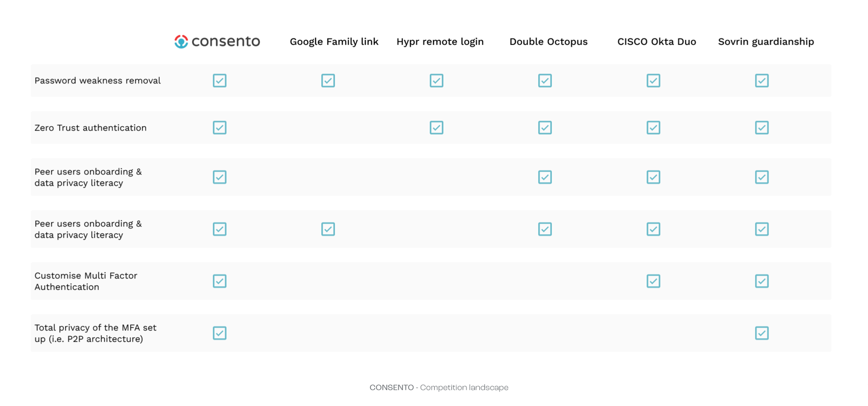Toggle CISCO Okta Duo checkbox for Customise Multi Factor Authentication

pyautogui.click(x=654, y=281)
